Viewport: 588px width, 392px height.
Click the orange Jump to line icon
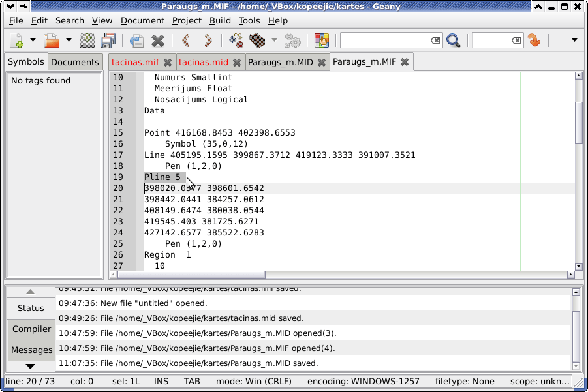click(x=534, y=40)
